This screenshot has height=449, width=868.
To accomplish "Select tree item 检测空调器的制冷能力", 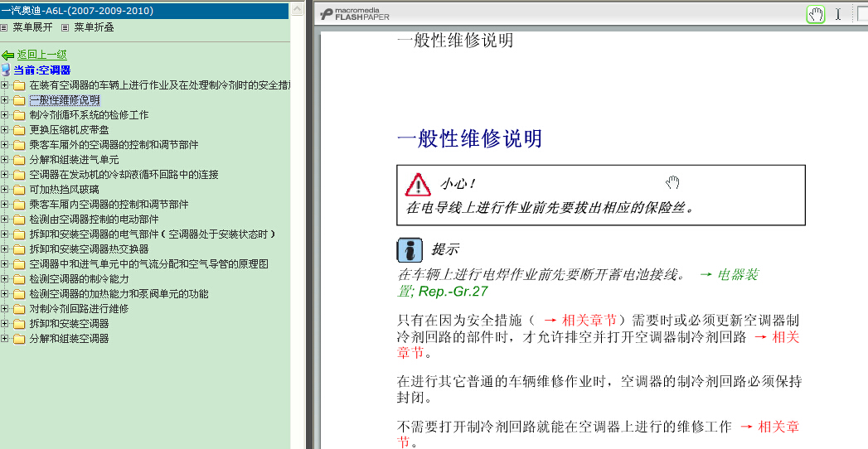I will 79,278.
